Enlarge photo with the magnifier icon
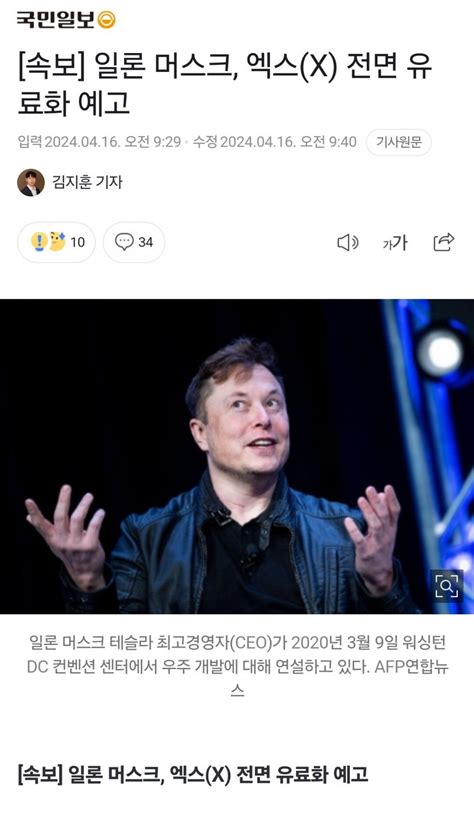The height and width of the screenshot is (823, 474). [x=447, y=586]
